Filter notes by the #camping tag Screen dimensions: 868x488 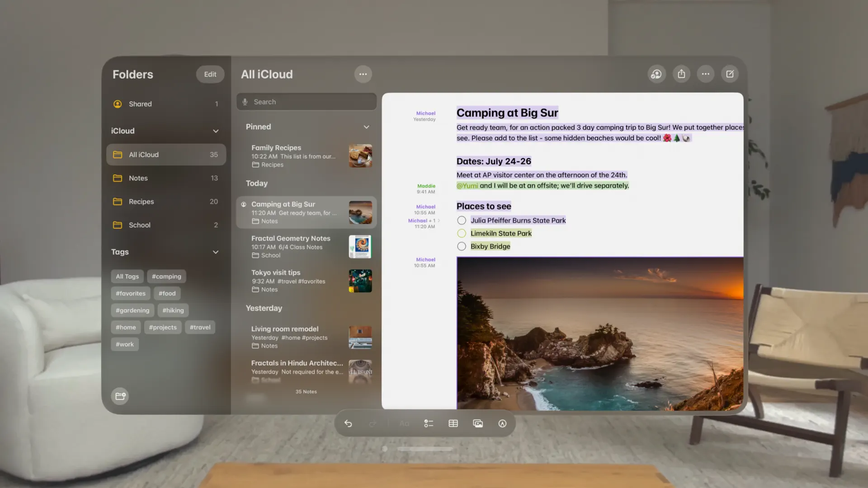pyautogui.click(x=166, y=276)
